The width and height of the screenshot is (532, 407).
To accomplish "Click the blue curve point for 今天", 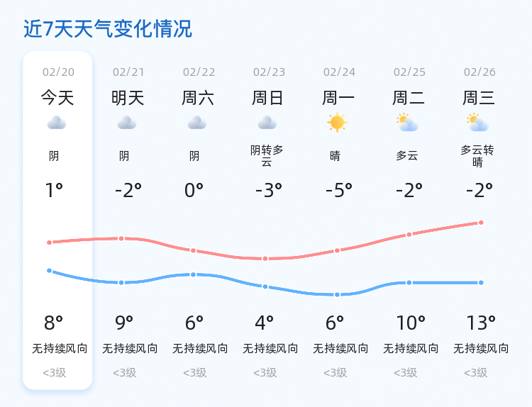I will click(50, 271).
